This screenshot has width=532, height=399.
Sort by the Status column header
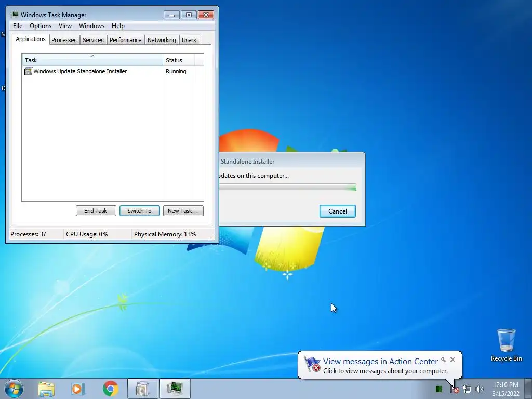pyautogui.click(x=179, y=60)
